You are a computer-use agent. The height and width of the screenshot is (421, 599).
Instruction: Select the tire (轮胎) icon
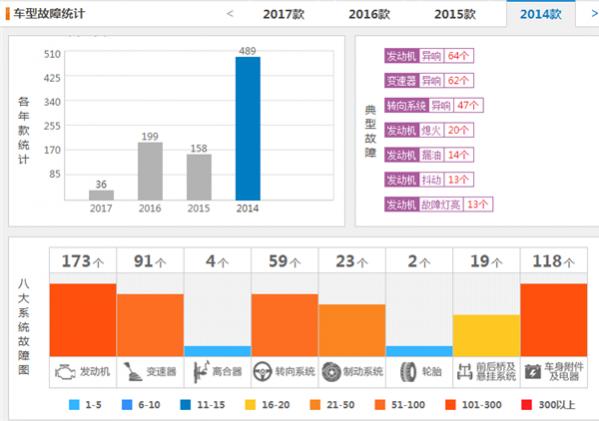408,371
